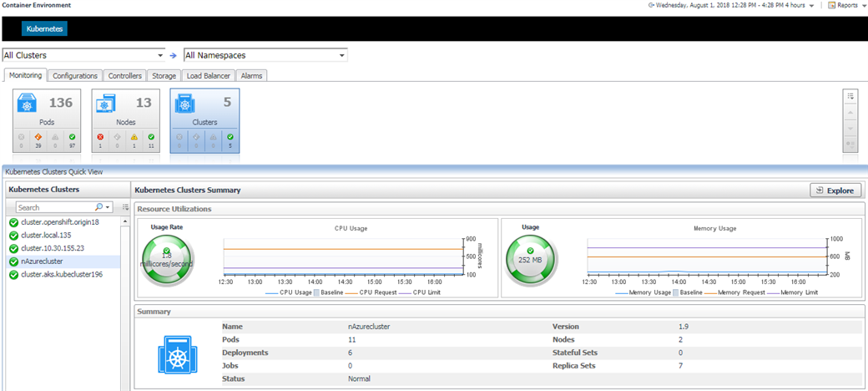This screenshot has width=868, height=391.
Task: Filter Nodes by fatal red X icon
Action: pyautogui.click(x=100, y=137)
